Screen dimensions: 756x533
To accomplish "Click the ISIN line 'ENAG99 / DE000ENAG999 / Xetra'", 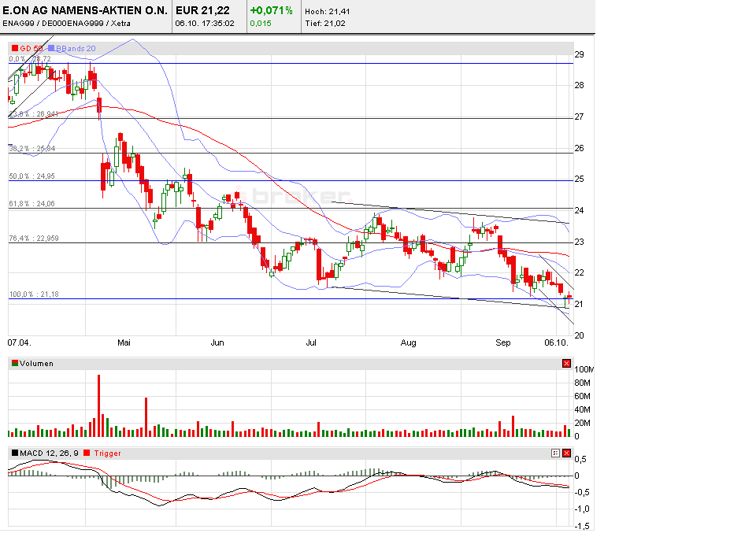I will [66, 23].
